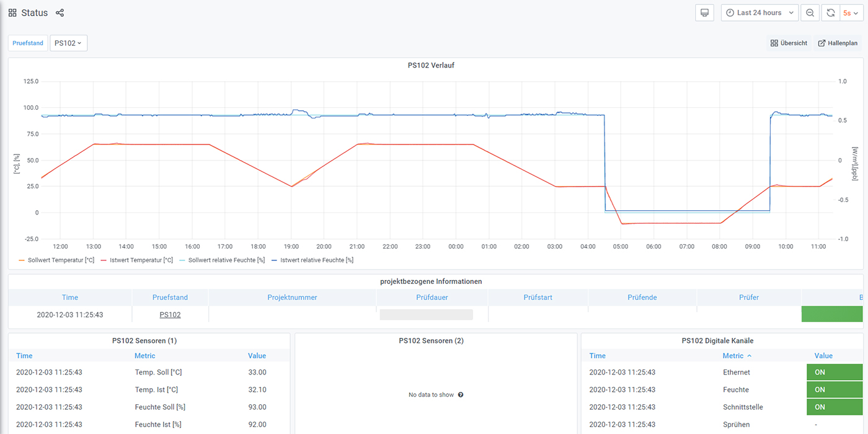Sort Sensoren (1) by Value column
This screenshot has width=868, height=434.
[x=257, y=356]
